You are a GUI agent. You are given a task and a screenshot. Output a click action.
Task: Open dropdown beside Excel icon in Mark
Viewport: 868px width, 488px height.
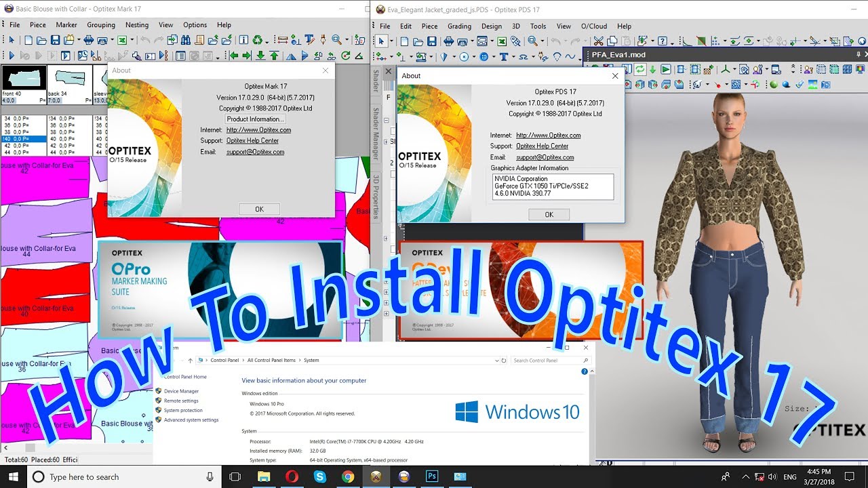click(132, 41)
